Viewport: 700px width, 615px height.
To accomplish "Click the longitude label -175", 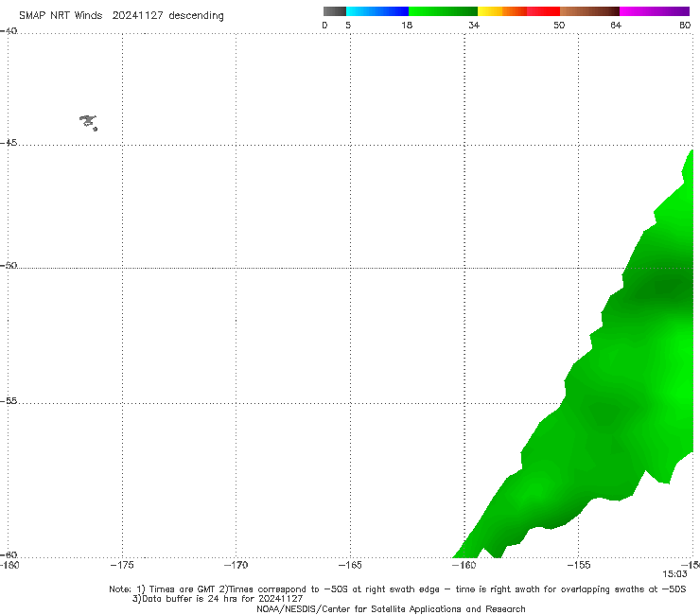I will tap(122, 565).
